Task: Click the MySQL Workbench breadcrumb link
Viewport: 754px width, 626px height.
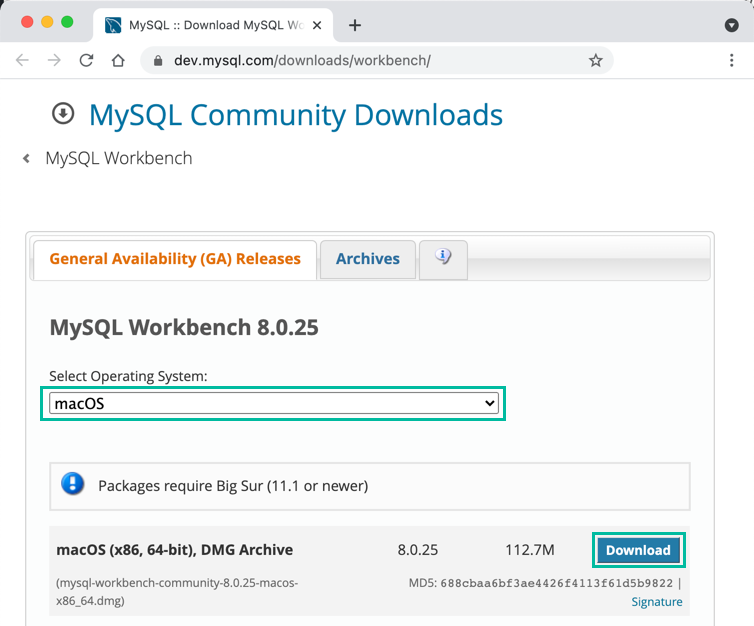Action: [119, 158]
